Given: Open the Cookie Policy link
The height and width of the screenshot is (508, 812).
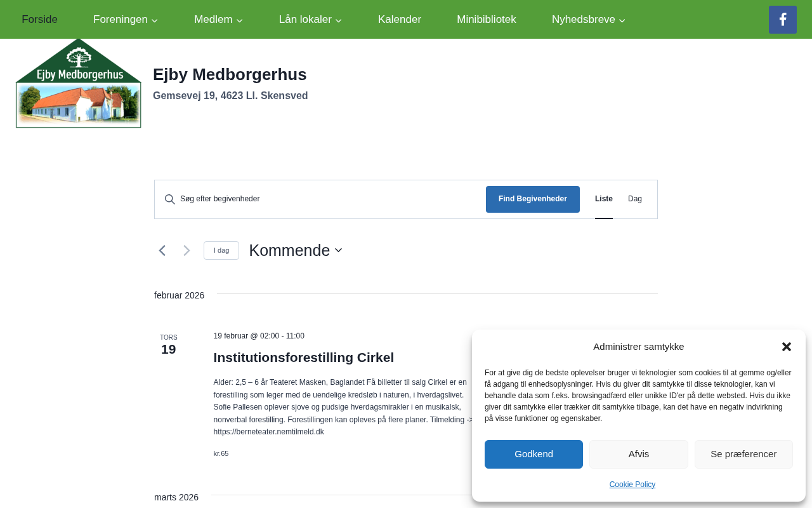Looking at the screenshot, I should point(632,485).
